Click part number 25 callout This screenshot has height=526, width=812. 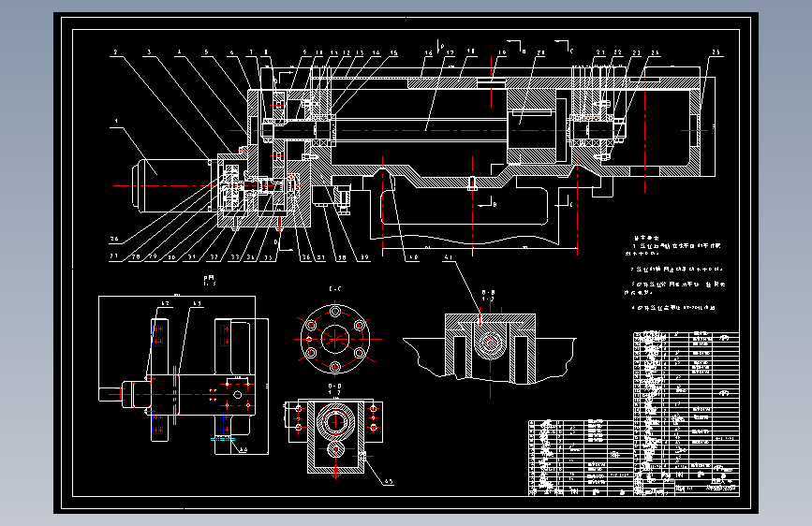pos(716,51)
